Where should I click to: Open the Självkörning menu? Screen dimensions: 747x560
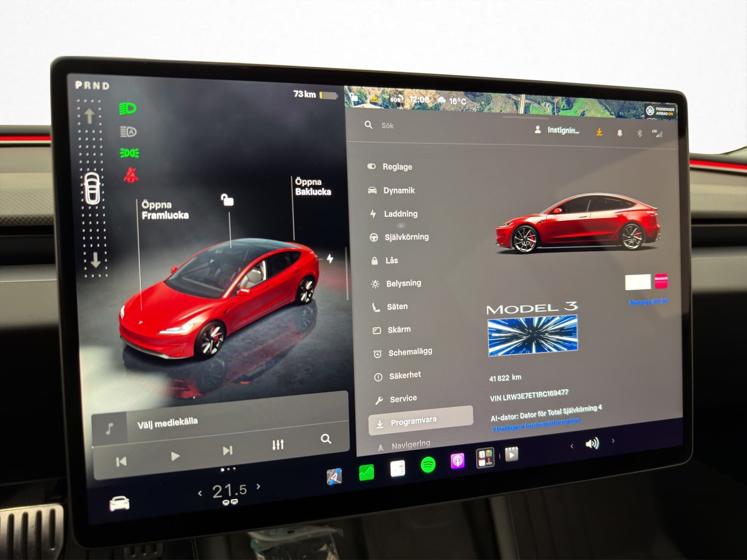point(399,237)
